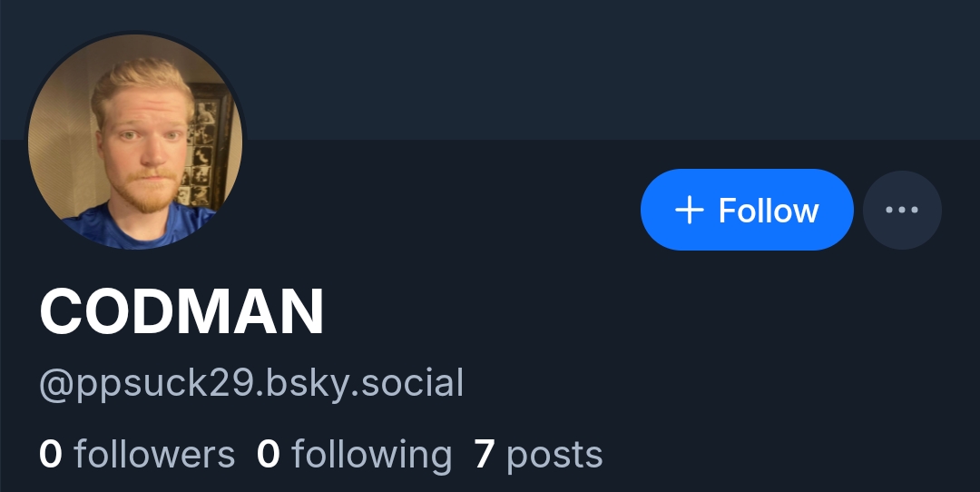980x492 pixels.
Task: Click the bsky.social part of handle
Action: click(x=365, y=383)
